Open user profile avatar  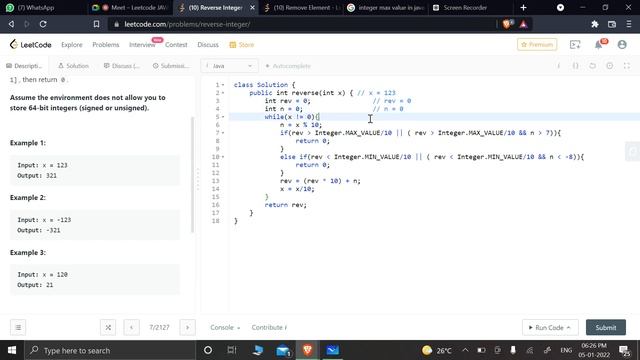tap(622, 44)
